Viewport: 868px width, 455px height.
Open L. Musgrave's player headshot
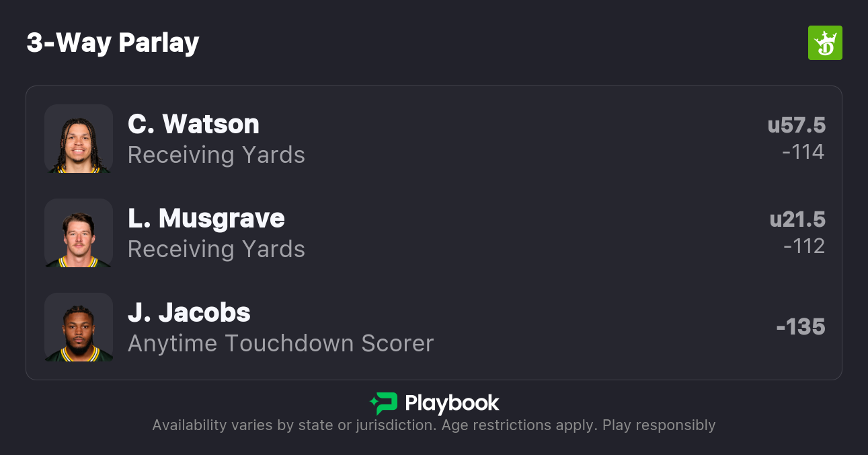pos(79,234)
